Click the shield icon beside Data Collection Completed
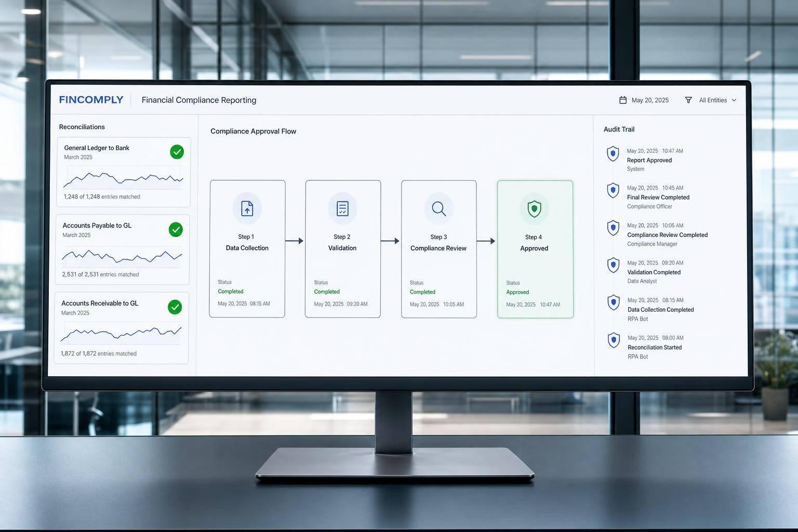This screenshot has width=798, height=532. [614, 303]
